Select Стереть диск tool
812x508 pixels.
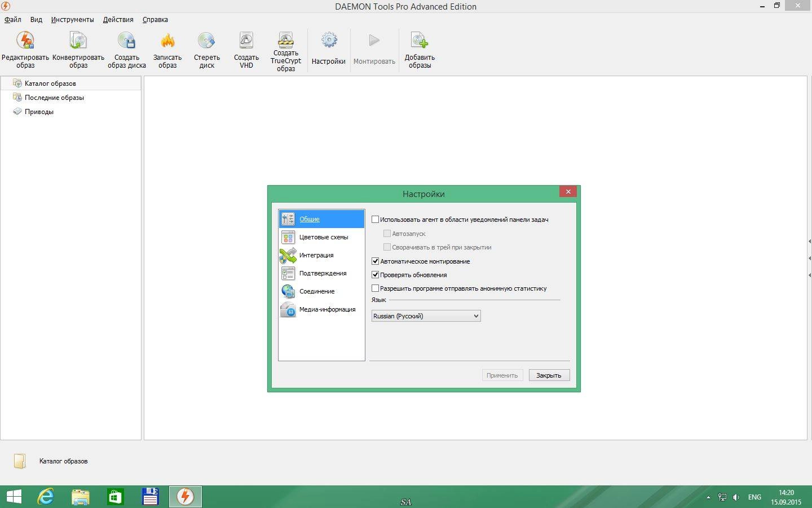tap(207, 50)
